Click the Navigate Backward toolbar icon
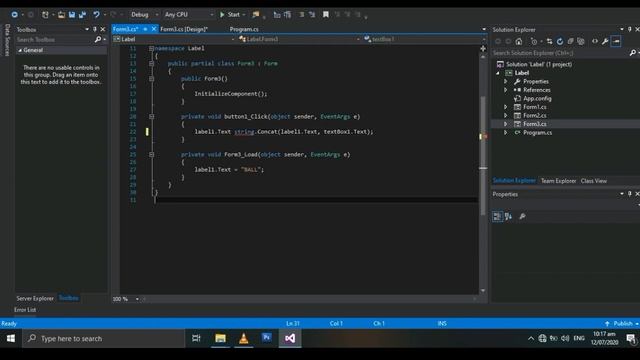The width and height of the screenshot is (640, 360). (x=15, y=15)
